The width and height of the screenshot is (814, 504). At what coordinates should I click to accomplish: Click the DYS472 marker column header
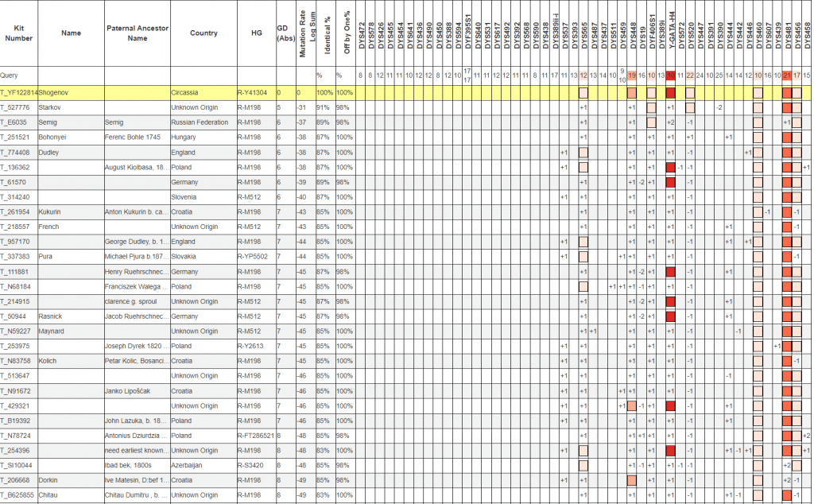(361, 36)
